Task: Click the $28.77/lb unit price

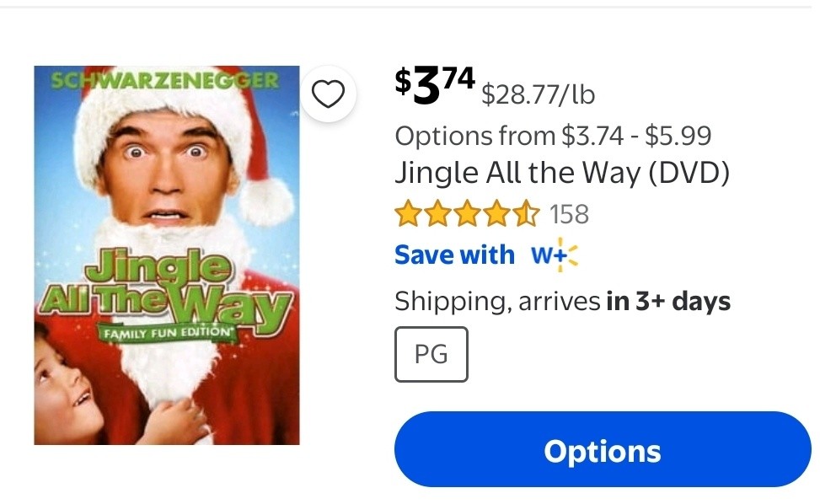Action: 539,94
